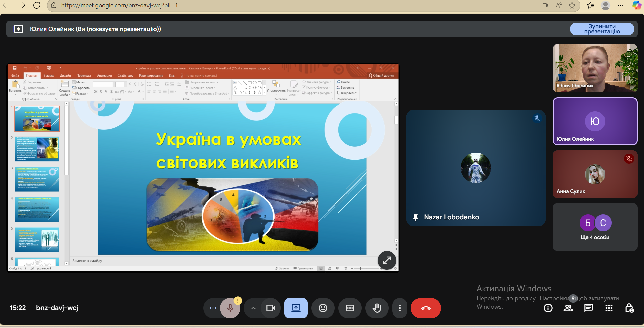This screenshot has width=644, height=328.
Task: Show the participants list icon
Action: pos(568,308)
